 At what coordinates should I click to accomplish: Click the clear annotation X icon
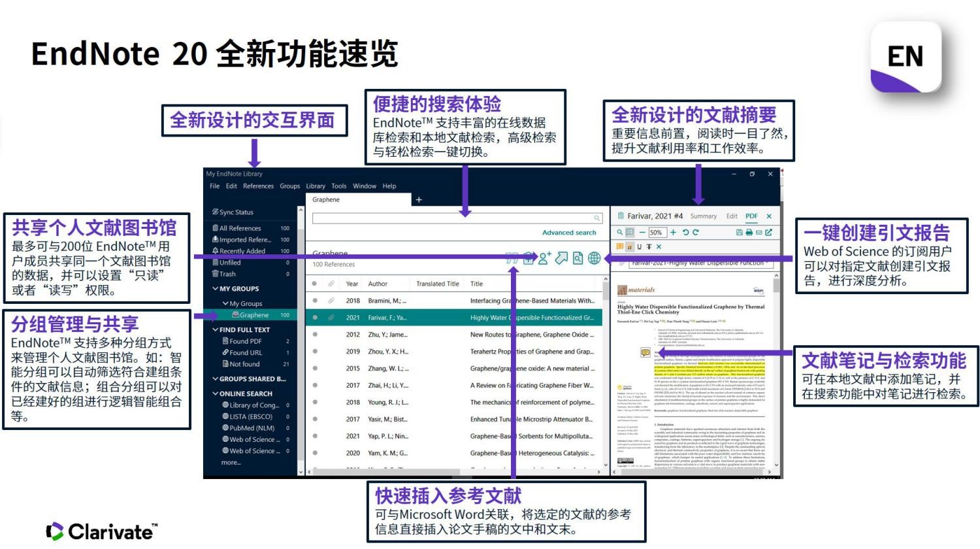point(659,247)
